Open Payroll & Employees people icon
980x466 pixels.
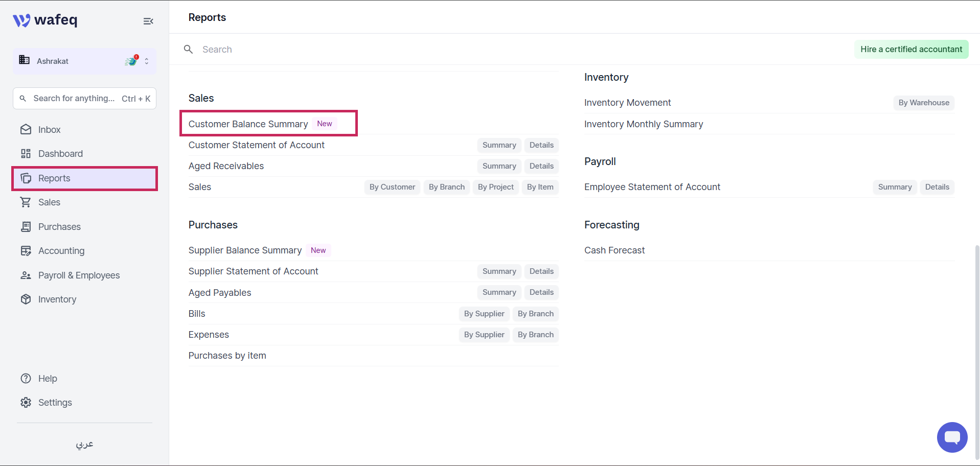coord(26,275)
